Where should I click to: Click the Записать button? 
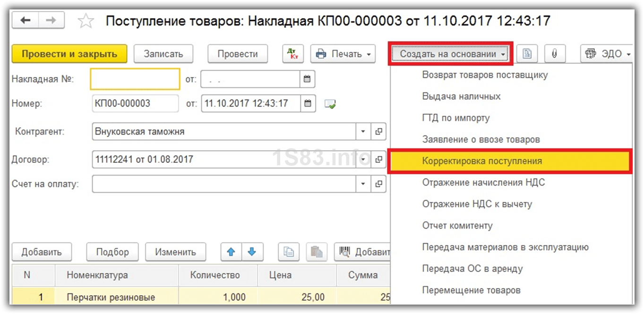pos(163,54)
